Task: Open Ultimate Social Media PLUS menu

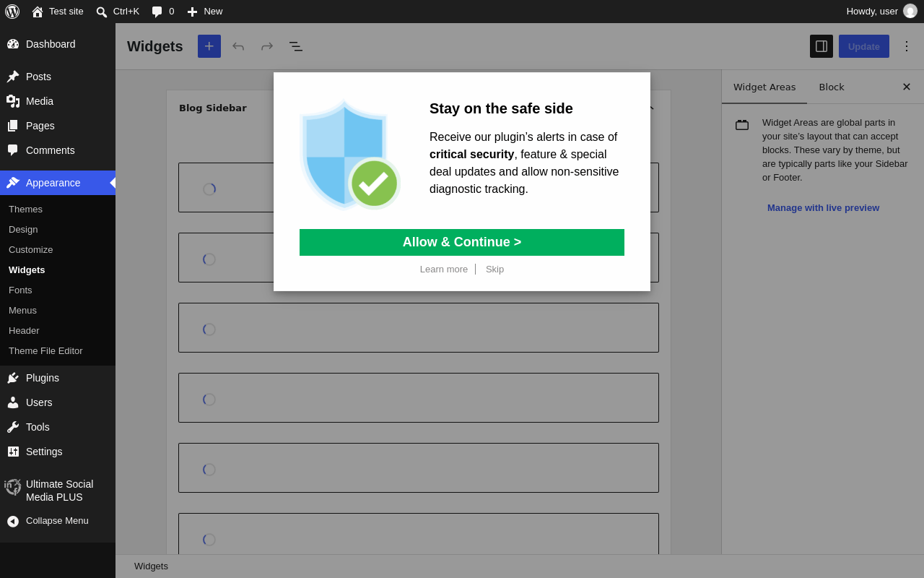Action: tap(58, 491)
